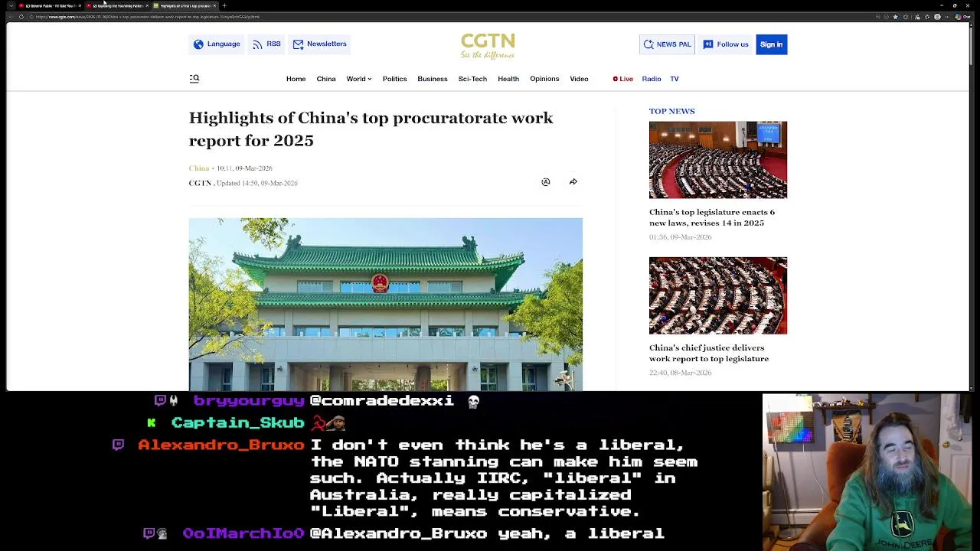Screen dimensions: 980x551
Task: Open thumbnail of chief justice work report story
Action: click(x=718, y=295)
